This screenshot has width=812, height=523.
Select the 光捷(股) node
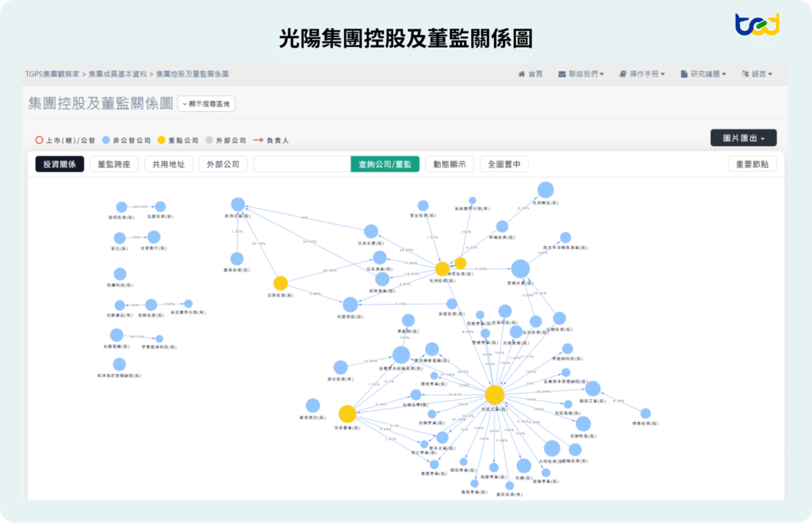tap(523, 466)
